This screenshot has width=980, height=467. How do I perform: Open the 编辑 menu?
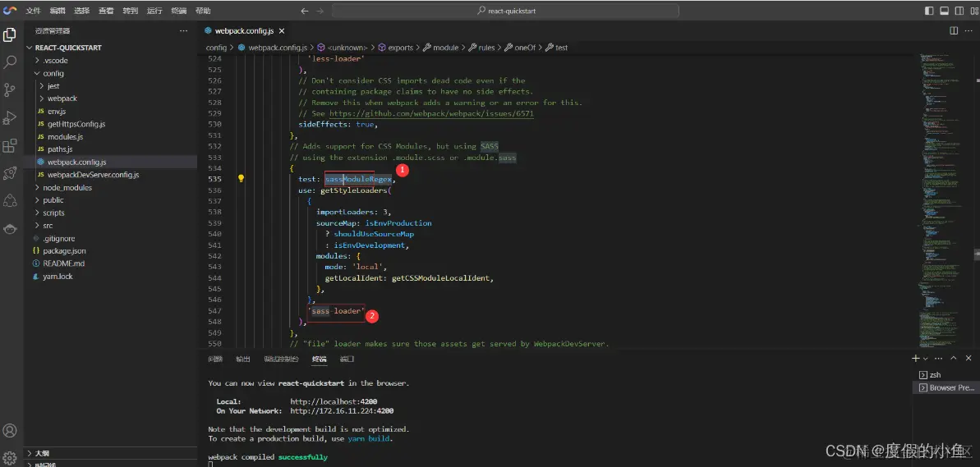58,11
